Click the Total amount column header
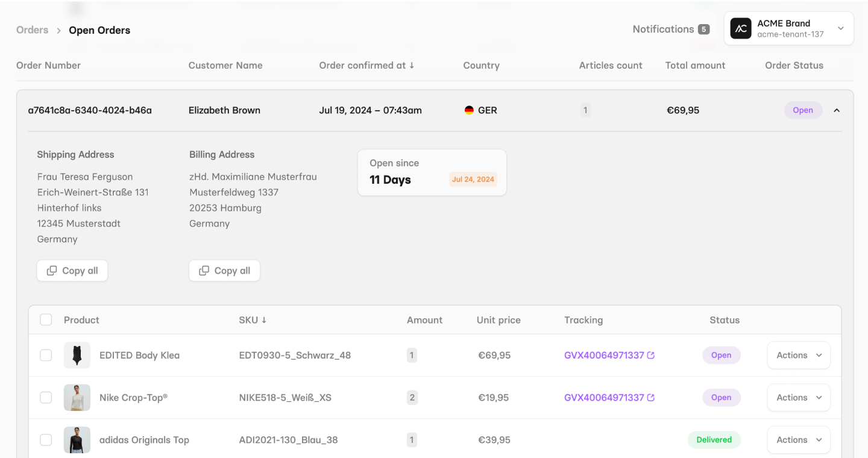This screenshot has height=458, width=868. tap(695, 65)
